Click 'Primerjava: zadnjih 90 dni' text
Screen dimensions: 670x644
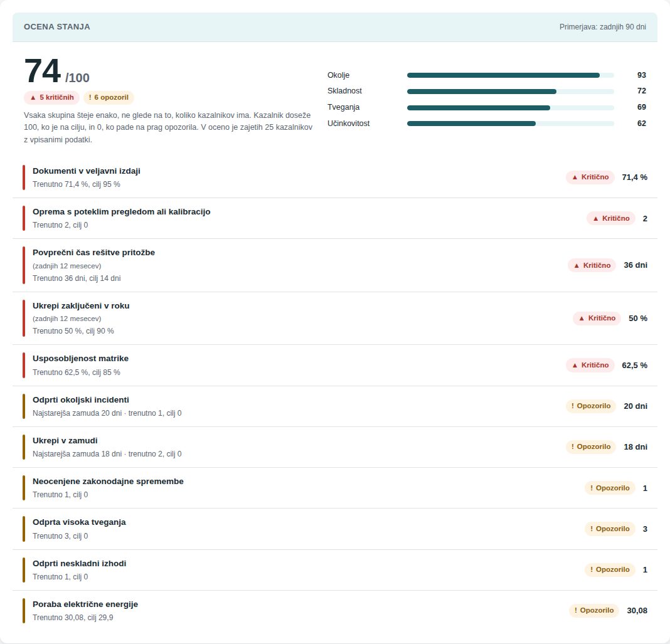[602, 27]
